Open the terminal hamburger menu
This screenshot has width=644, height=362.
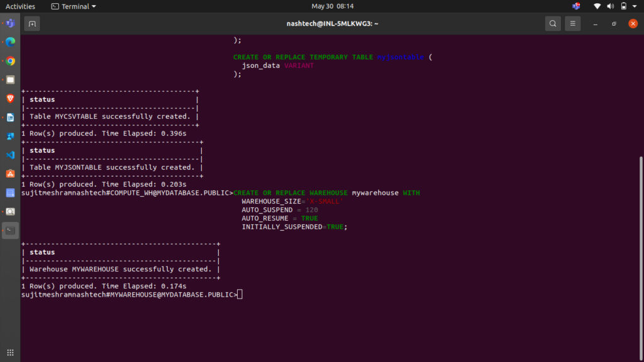point(572,24)
